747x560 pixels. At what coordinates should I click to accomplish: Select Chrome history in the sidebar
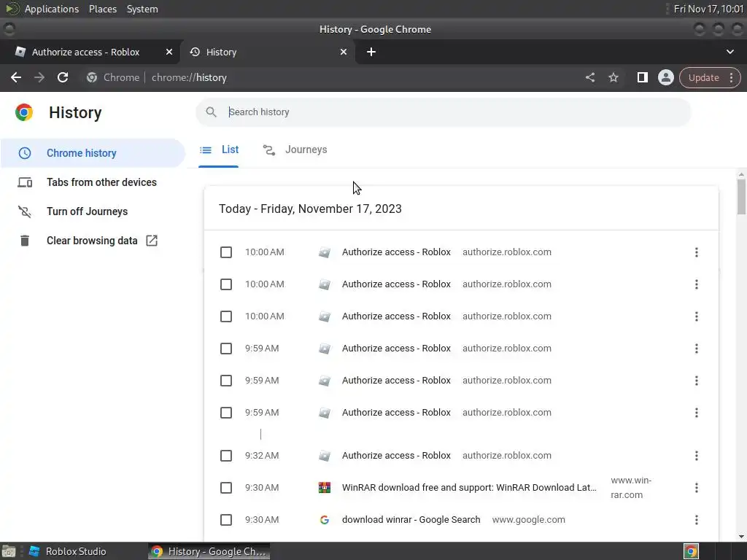pos(93,153)
